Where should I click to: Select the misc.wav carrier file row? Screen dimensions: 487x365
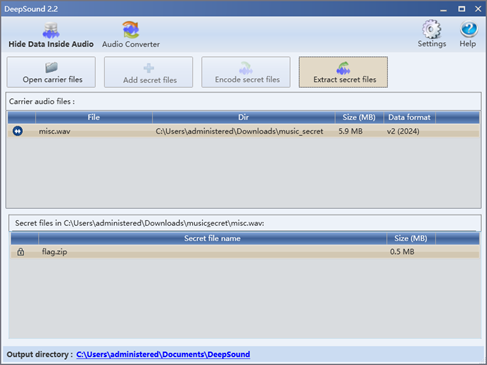(244, 131)
